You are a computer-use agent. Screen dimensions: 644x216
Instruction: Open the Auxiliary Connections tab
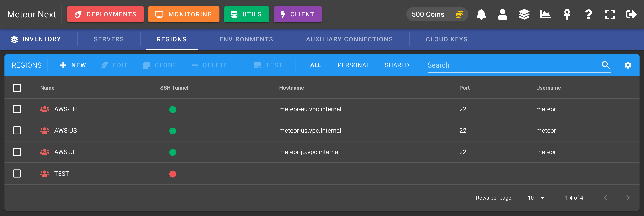(350, 39)
